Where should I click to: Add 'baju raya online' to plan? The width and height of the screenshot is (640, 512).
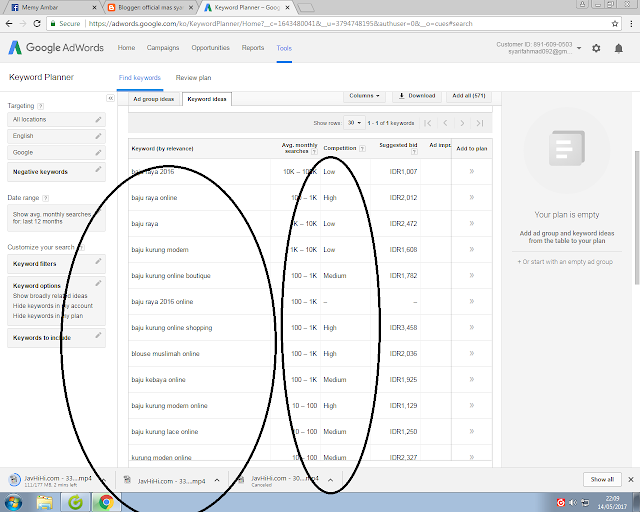pos(471,198)
